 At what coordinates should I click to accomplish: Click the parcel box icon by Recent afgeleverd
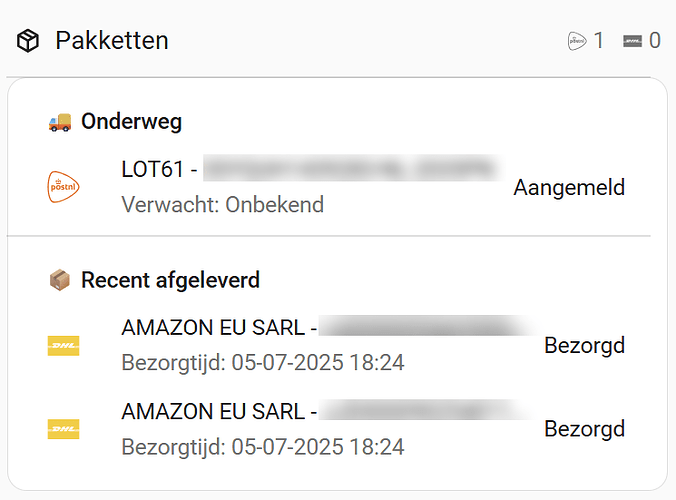click(60, 280)
